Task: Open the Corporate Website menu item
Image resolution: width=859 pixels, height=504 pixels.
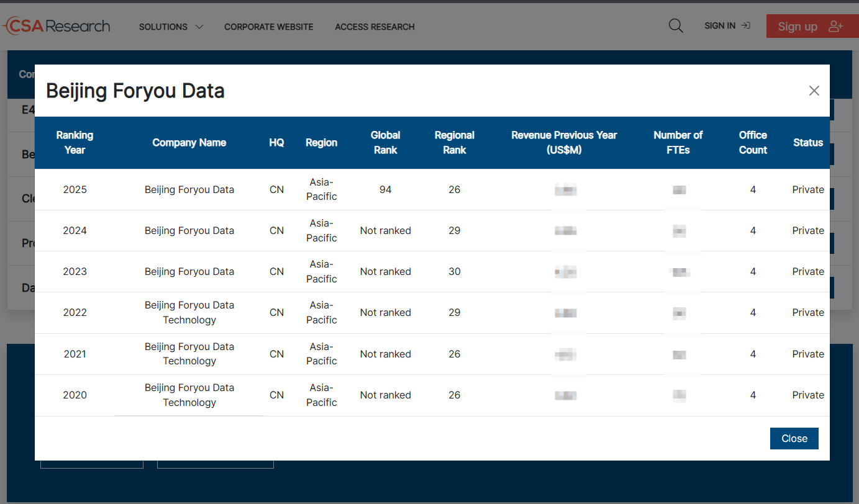Action: click(268, 27)
